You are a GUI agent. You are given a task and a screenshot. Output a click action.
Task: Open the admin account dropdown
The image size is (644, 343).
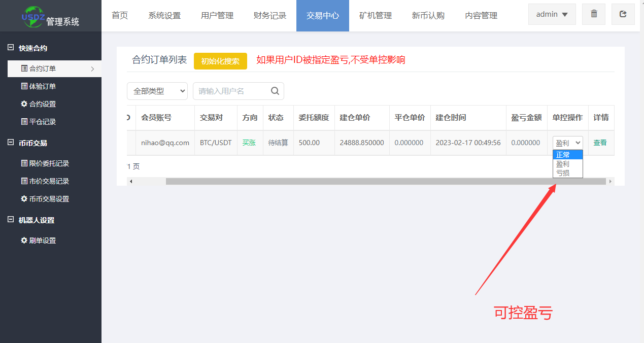(x=552, y=14)
